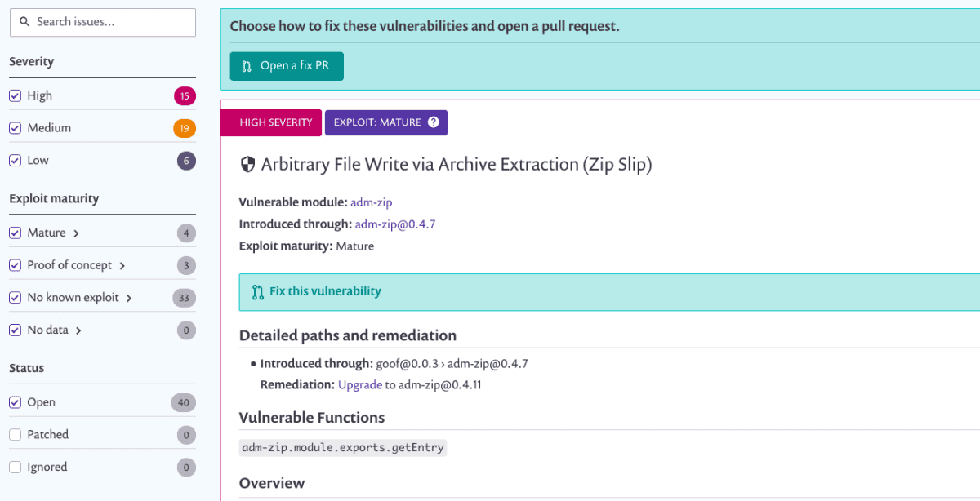Uncheck the High severity checkbox
This screenshot has height=501, width=980.
tap(15, 95)
